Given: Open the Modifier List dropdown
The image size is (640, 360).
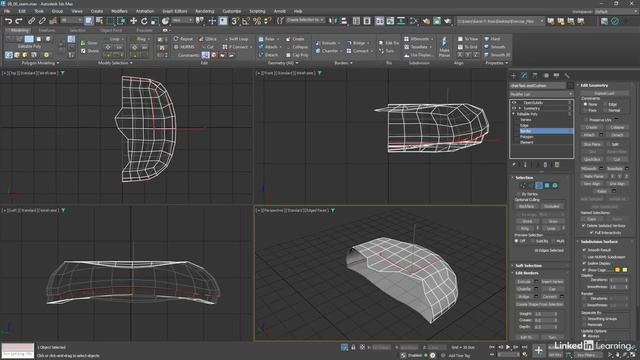Looking at the screenshot, I should [541, 94].
